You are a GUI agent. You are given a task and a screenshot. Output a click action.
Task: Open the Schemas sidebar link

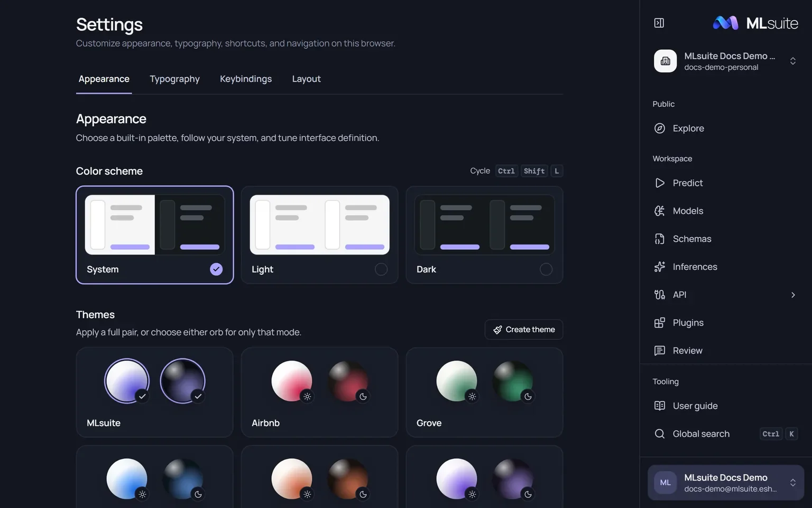coord(692,239)
